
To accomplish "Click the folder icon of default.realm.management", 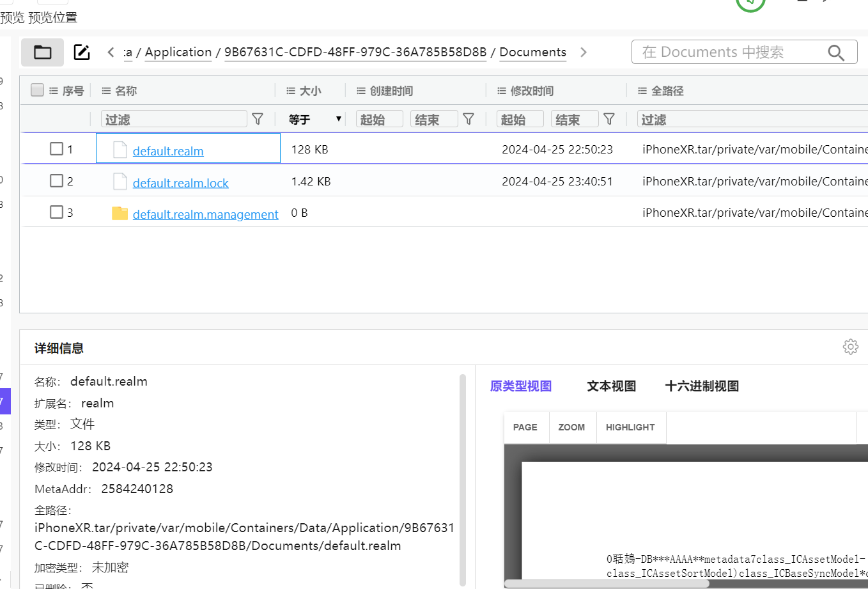I will tap(120, 213).
